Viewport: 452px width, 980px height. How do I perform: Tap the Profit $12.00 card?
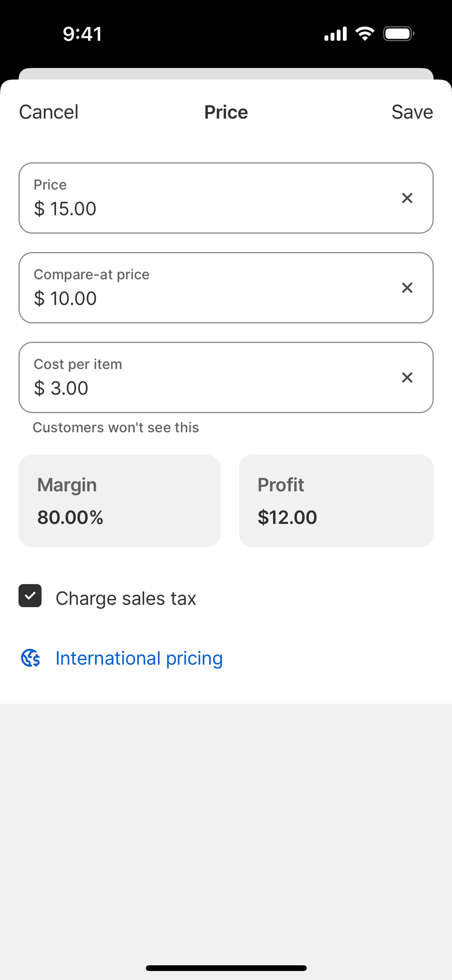point(336,501)
